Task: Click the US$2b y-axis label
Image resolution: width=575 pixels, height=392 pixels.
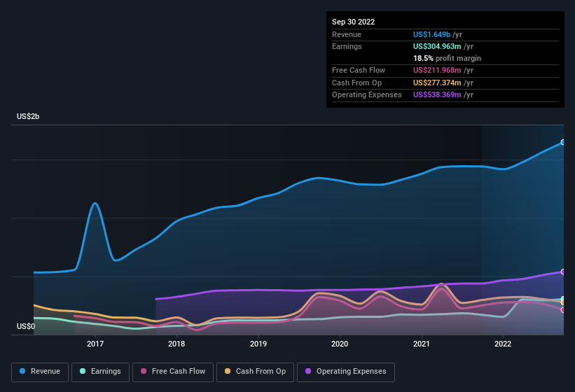Action: 28,116
